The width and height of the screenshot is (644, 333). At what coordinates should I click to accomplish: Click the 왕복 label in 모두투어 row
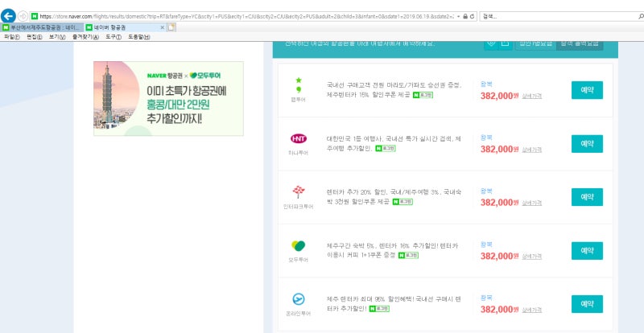pos(486,245)
